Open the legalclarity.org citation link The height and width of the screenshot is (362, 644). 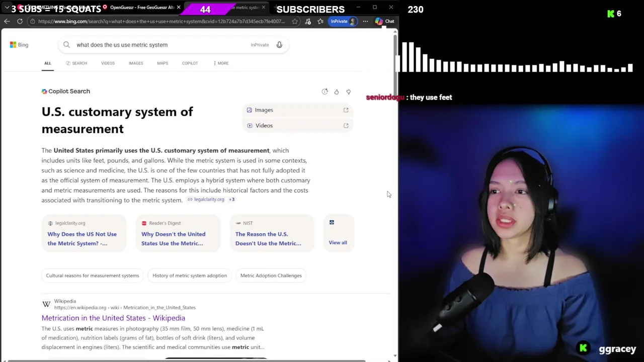click(206, 200)
